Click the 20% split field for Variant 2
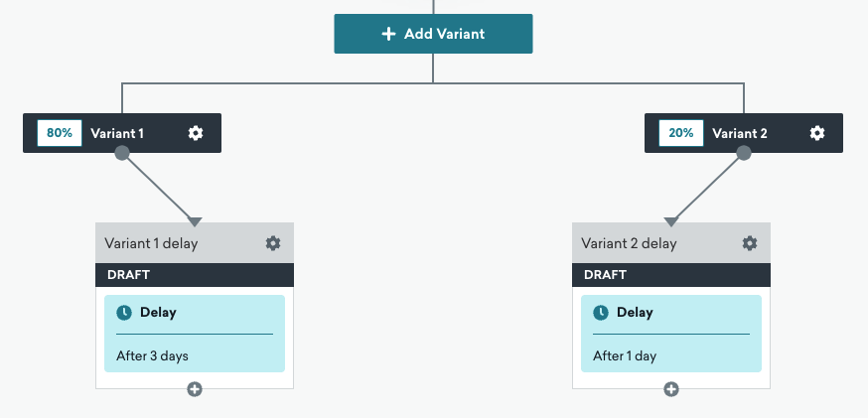 pos(681,133)
